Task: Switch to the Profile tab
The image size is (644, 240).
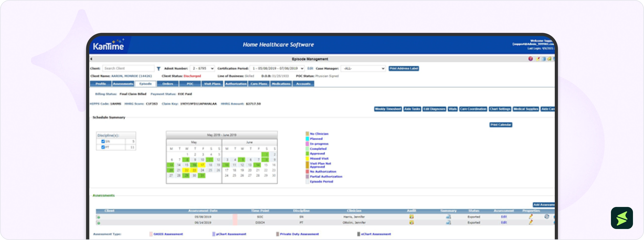Action: pos(101,84)
